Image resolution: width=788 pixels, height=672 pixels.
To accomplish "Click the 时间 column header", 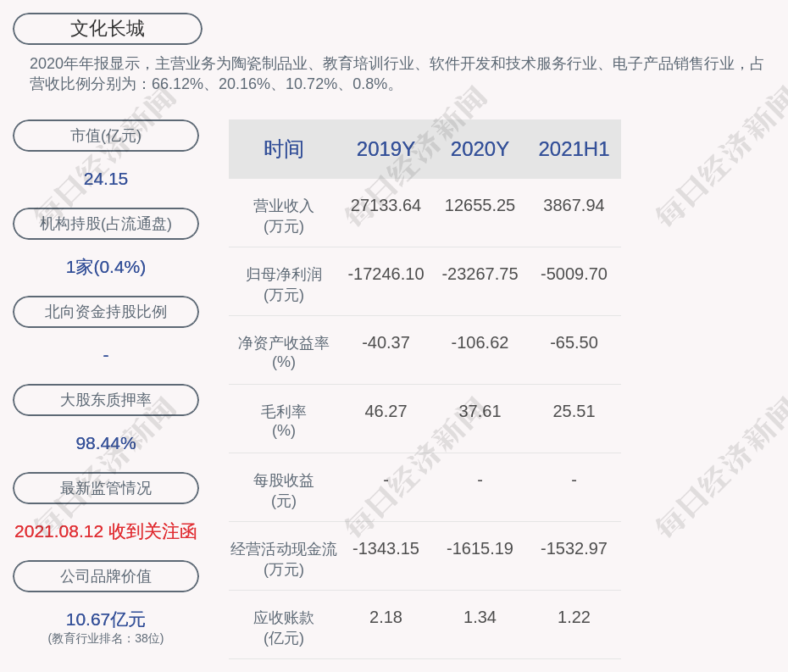I will [x=284, y=149].
